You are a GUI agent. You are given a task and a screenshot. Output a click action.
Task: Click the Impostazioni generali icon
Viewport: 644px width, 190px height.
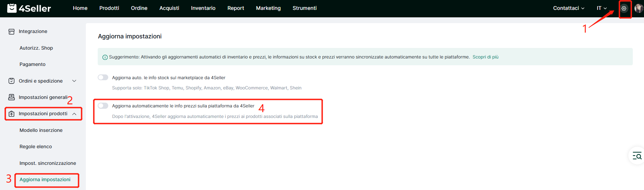click(x=12, y=97)
